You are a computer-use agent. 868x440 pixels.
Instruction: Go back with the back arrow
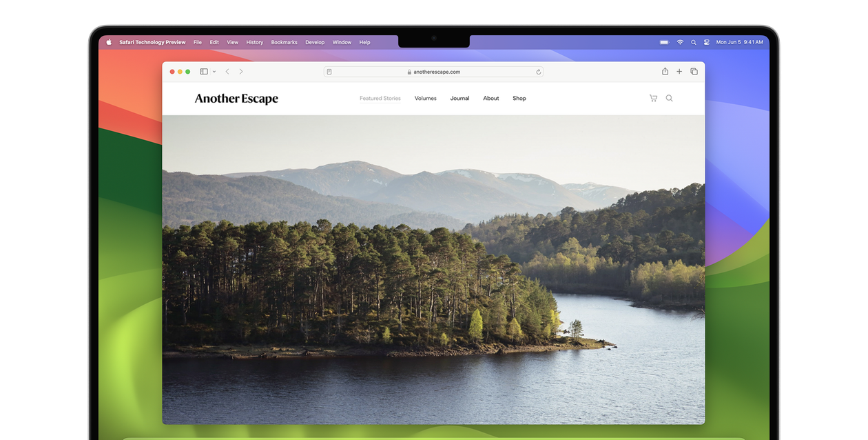pyautogui.click(x=227, y=72)
